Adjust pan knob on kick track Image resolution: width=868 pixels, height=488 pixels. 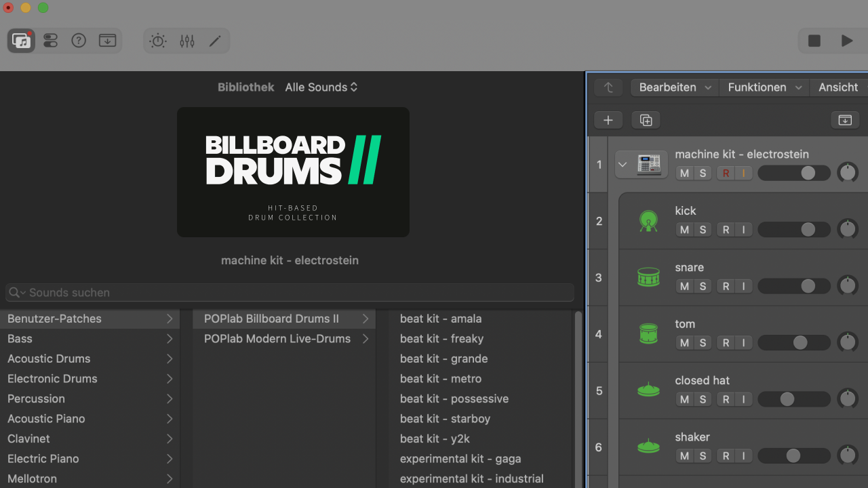[848, 229]
